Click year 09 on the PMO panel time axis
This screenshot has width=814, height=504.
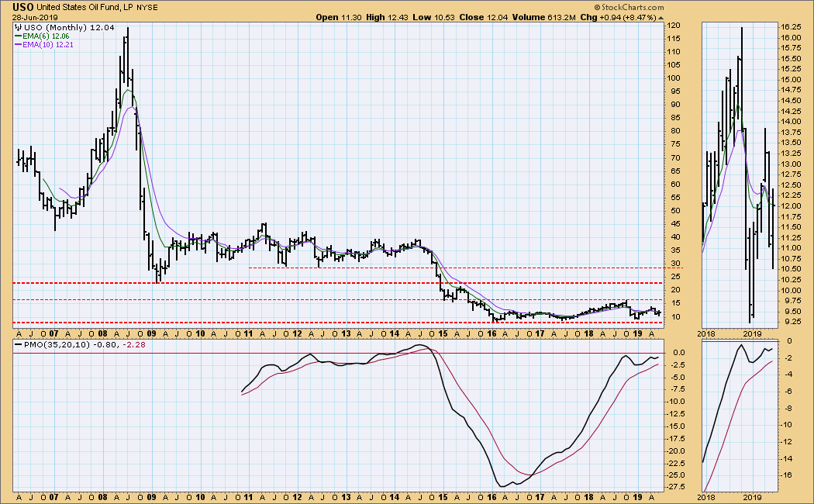pyautogui.click(x=151, y=497)
